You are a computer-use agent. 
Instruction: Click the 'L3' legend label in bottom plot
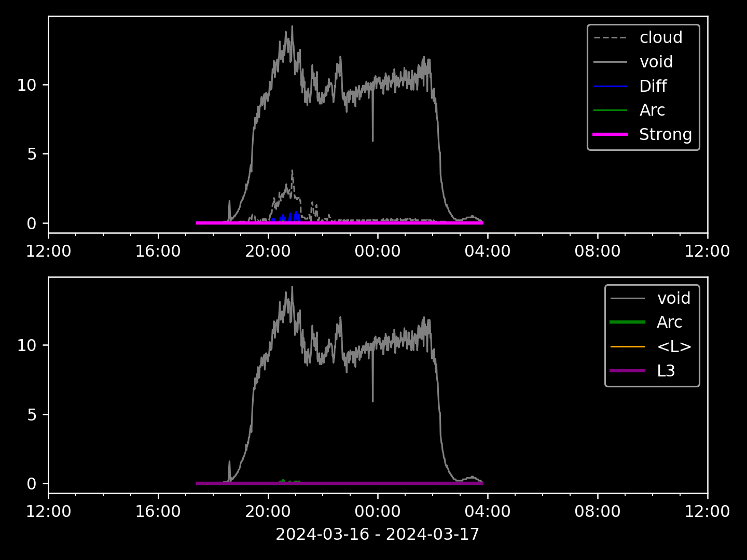[666, 371]
